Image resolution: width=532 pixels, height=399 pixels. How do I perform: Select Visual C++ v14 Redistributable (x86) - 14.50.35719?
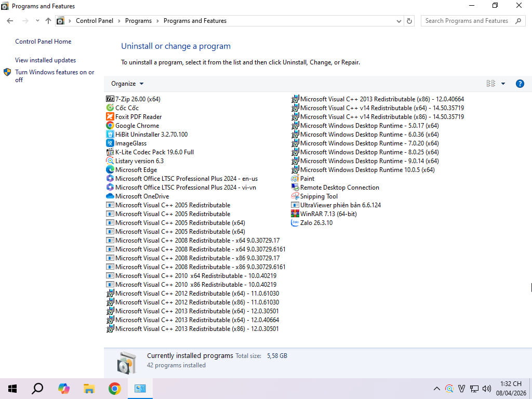pyautogui.click(x=378, y=117)
